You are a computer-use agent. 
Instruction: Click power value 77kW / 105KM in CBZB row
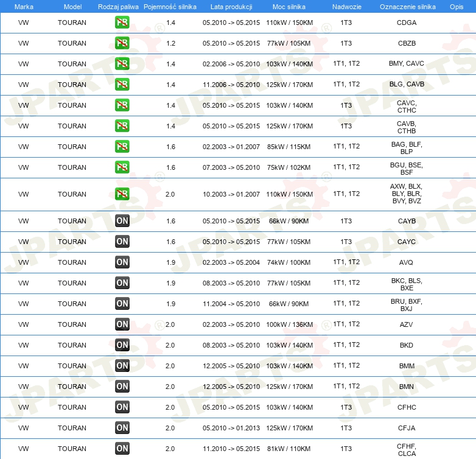pyautogui.click(x=289, y=43)
